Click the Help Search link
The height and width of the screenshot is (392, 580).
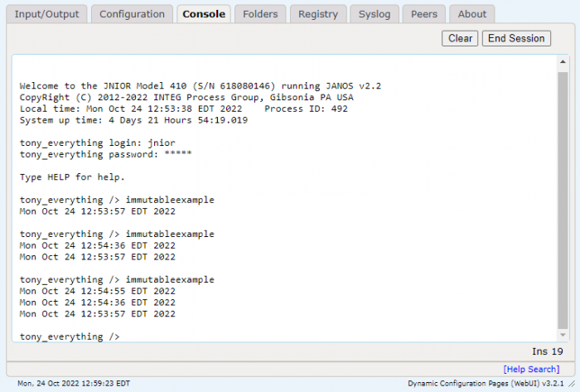click(531, 369)
